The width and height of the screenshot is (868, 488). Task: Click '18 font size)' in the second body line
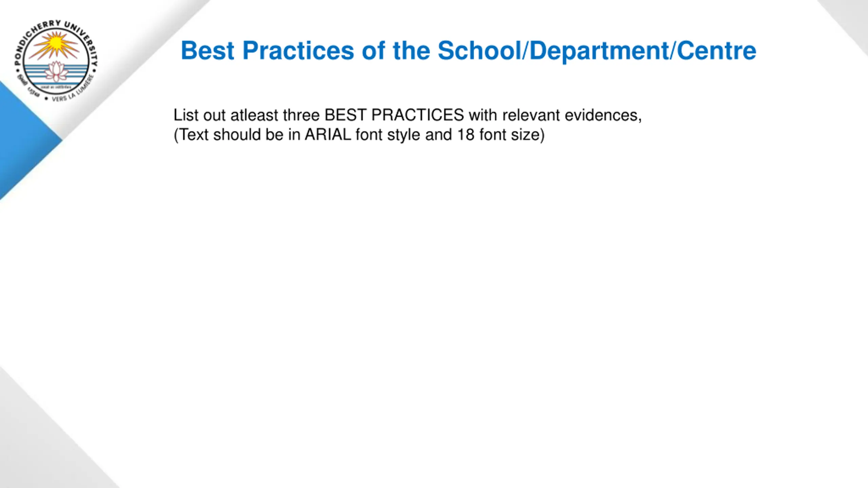click(x=501, y=135)
